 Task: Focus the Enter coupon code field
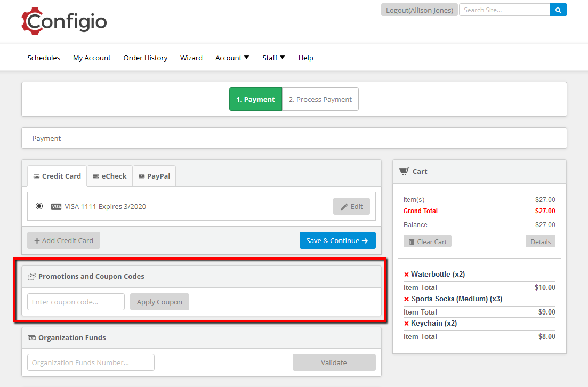point(76,302)
